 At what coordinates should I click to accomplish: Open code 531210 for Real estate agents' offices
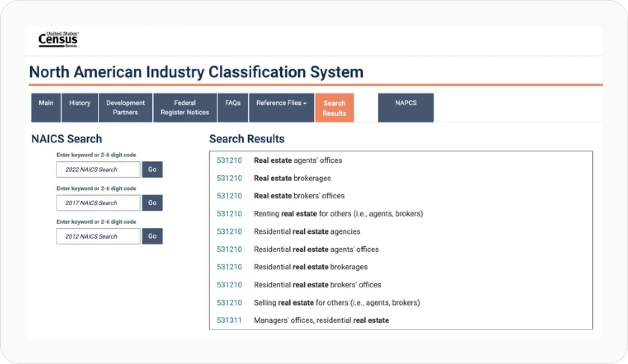click(x=229, y=160)
